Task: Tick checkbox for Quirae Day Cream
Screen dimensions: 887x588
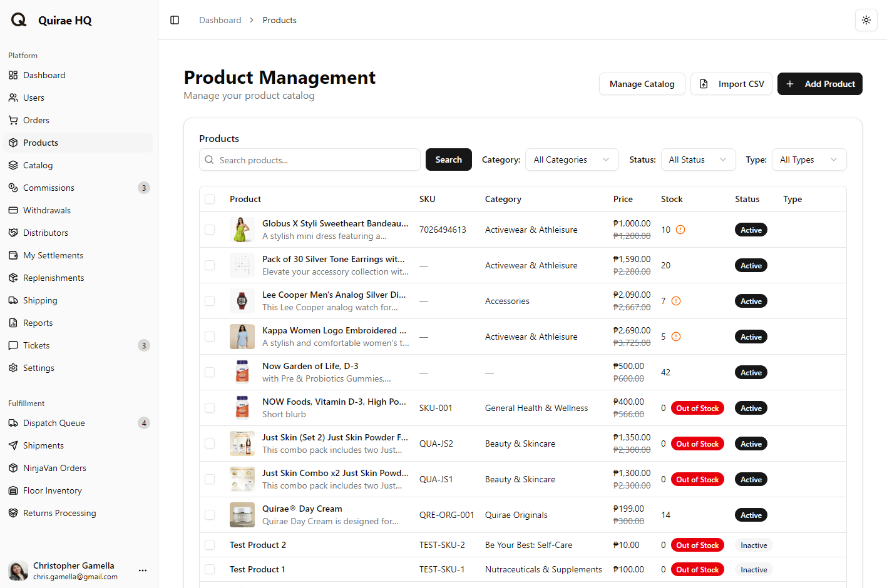Action: click(x=210, y=515)
